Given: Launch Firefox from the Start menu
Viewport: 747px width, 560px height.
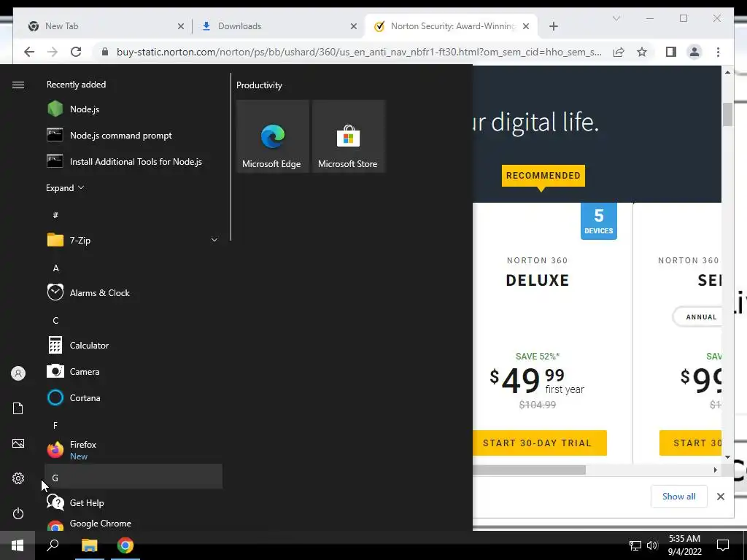Looking at the screenshot, I should tap(133, 450).
